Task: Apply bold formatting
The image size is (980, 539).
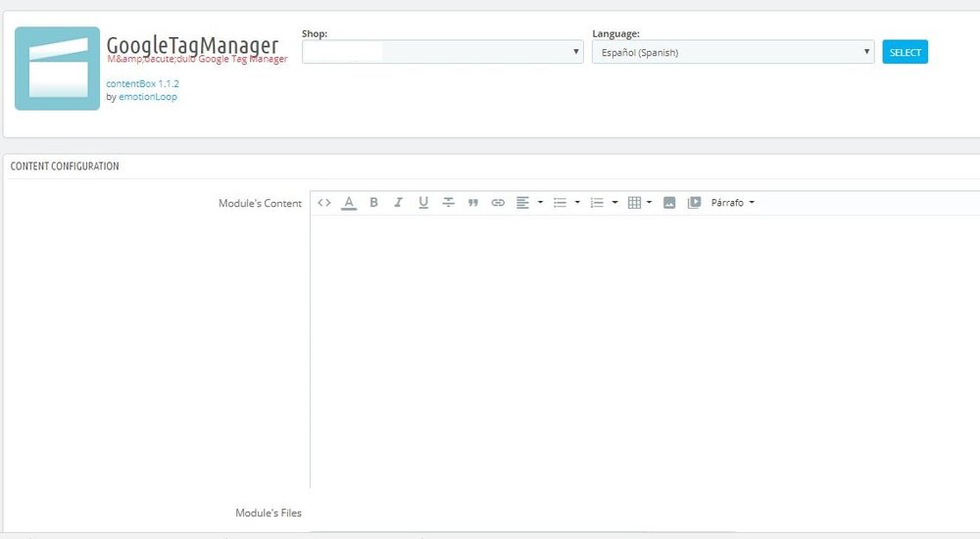Action: 373,203
